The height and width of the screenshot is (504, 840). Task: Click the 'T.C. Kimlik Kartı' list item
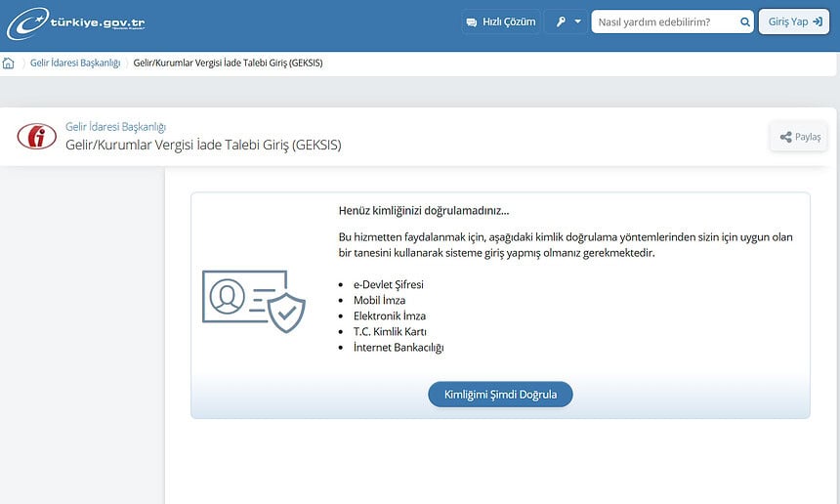(x=390, y=331)
